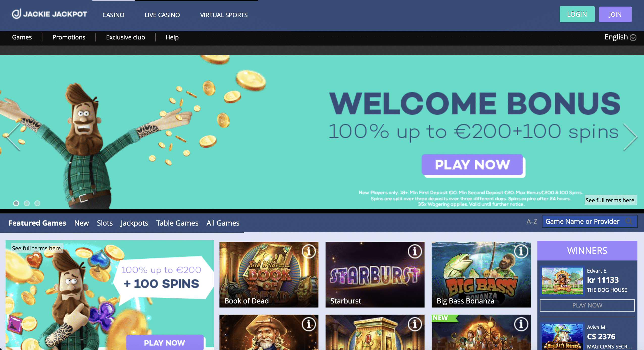644x350 pixels.
Task: Click the green LOGIN button
Action: pos(577,14)
